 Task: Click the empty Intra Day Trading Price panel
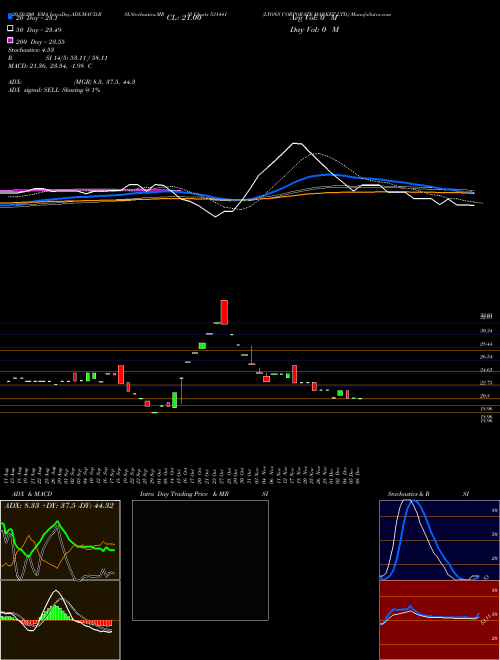(200, 560)
